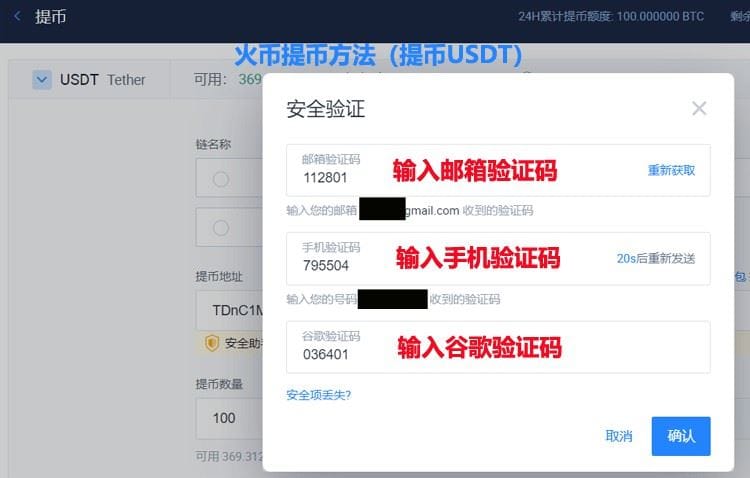750x478 pixels.
Task: Select the second chain name radio button
Action: click(221, 228)
